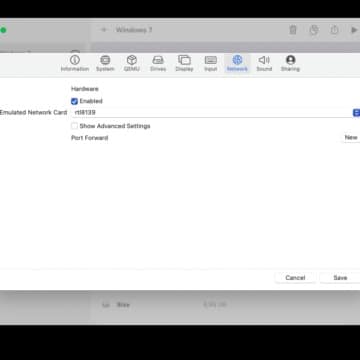Toggle the Enabled network hardware checkbox
Viewport: 360px width, 360px height.
(x=74, y=101)
